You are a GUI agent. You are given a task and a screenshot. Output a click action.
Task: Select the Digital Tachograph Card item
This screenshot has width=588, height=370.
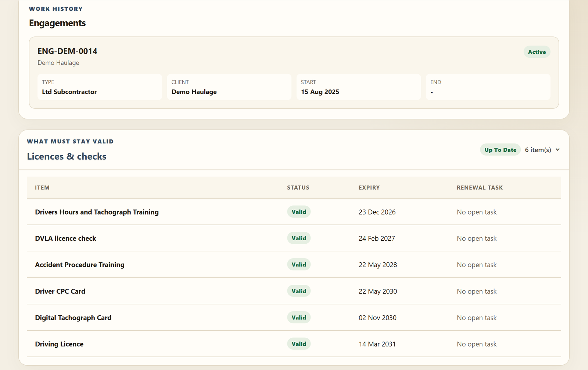[x=73, y=318]
